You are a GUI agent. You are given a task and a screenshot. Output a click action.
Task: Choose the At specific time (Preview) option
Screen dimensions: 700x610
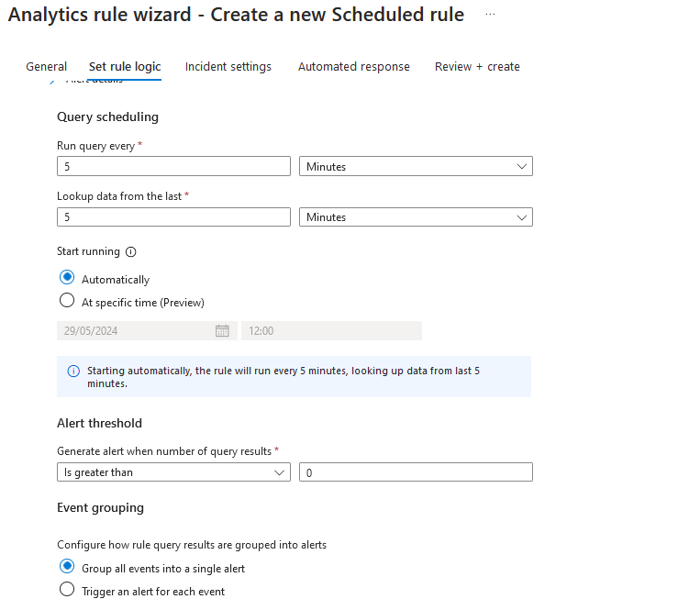67,302
